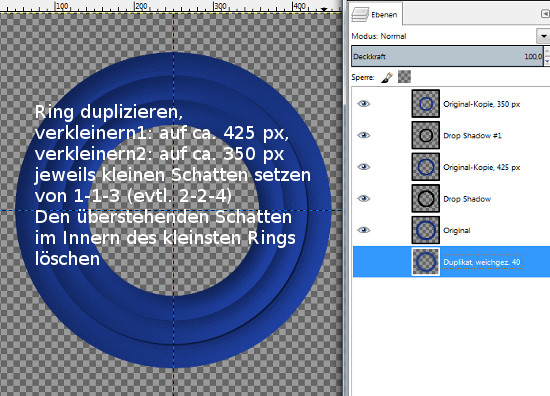Screen dimensions: 550x396
Task: Click the Duplikat weichgez. 40 layer thumbnail
Action: point(425,262)
